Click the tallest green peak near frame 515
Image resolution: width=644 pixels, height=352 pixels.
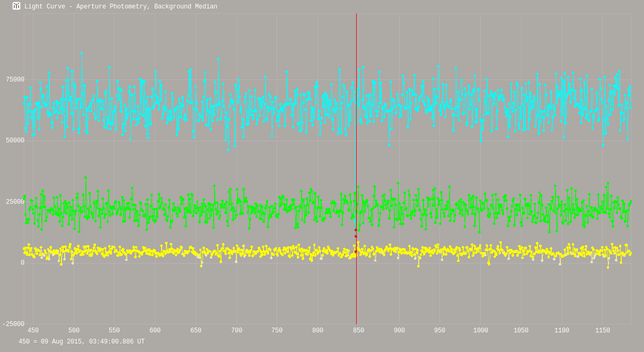[x=85, y=178]
